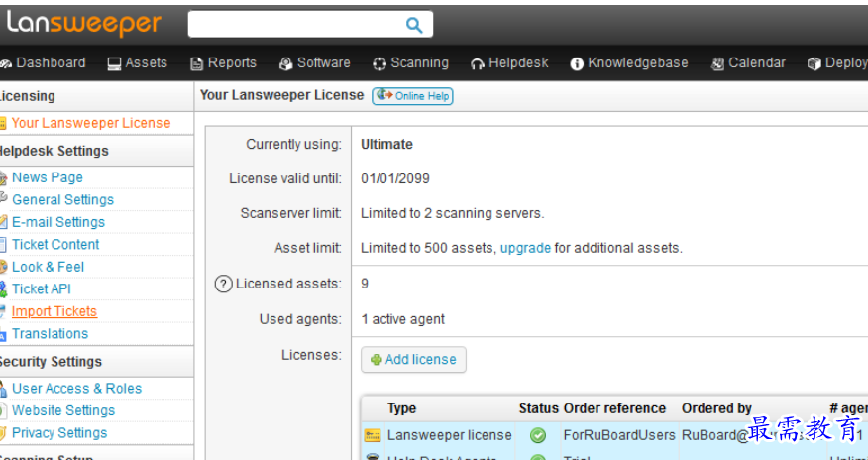Click the Order reference column header
The width and height of the screenshot is (868, 460).
(x=614, y=409)
